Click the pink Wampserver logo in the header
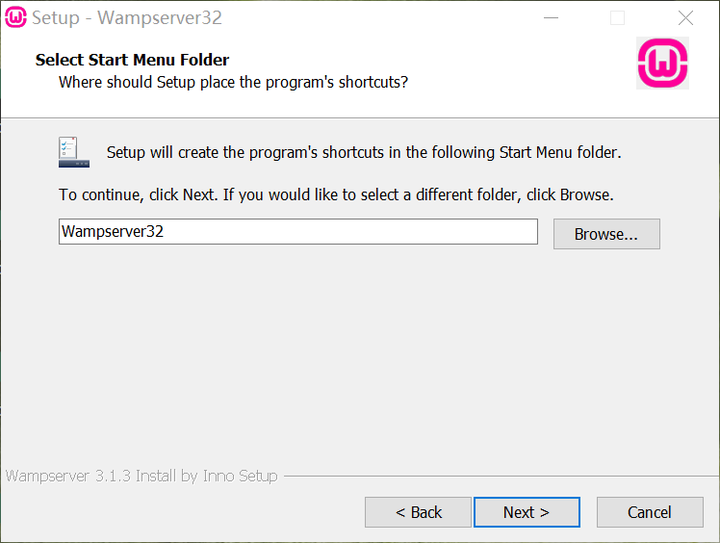This screenshot has height=543, width=720. click(x=662, y=64)
